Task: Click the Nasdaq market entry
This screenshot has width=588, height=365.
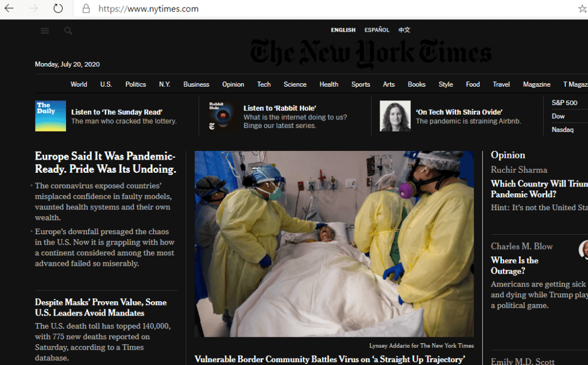Action: tap(563, 130)
